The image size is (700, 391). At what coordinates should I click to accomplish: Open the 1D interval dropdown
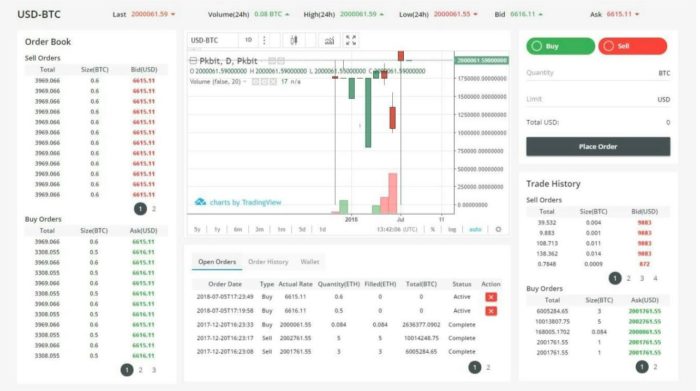coord(248,40)
